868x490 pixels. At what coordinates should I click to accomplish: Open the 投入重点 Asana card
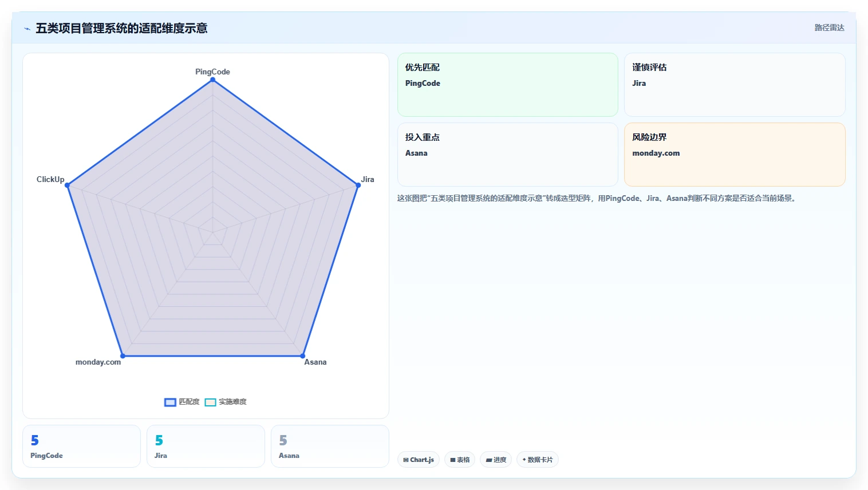[508, 155]
